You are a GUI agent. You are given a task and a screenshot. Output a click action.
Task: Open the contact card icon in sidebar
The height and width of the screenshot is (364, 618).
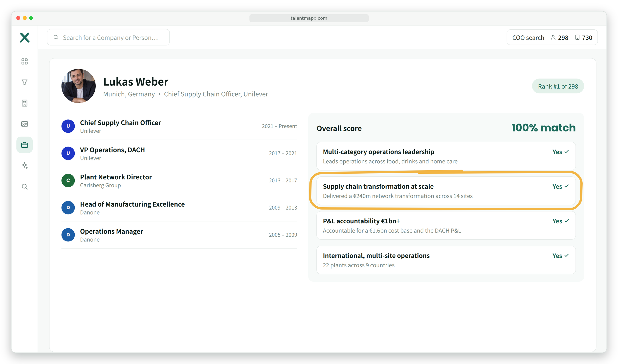tap(24, 124)
